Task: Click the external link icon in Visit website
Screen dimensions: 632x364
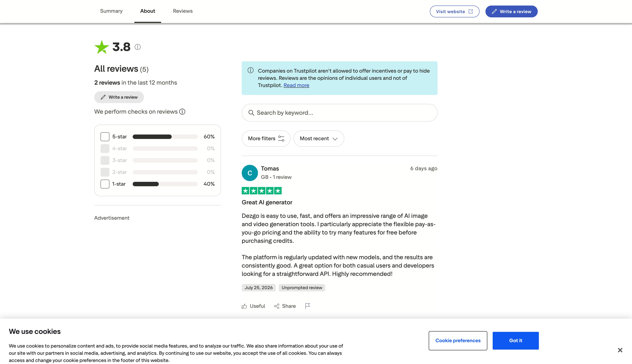Action: 471,11
